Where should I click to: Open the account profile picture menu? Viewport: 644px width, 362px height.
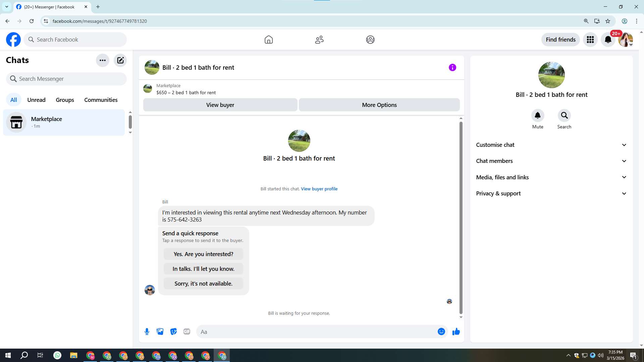point(626,40)
